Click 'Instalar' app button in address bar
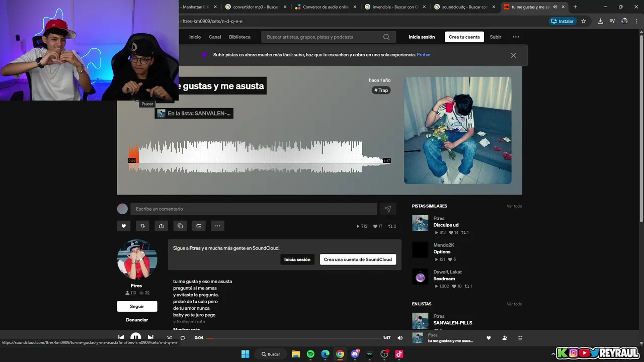The width and height of the screenshot is (644, 362). 562,21
